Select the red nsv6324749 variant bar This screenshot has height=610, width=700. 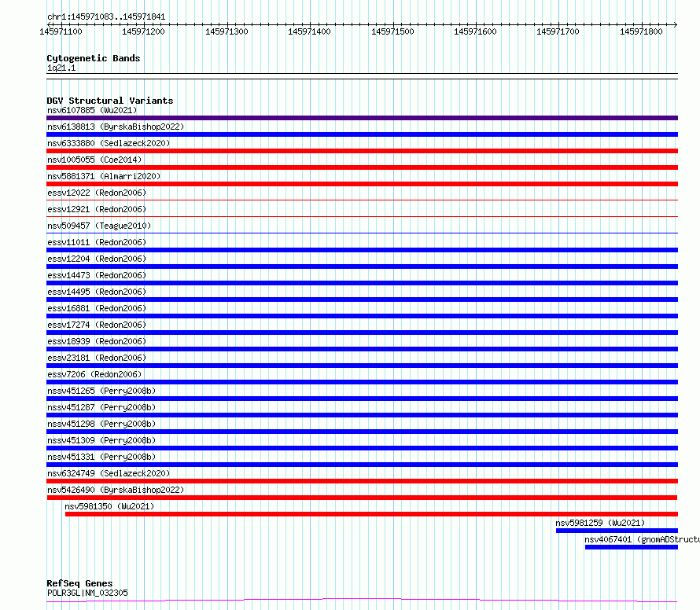pos(362,481)
